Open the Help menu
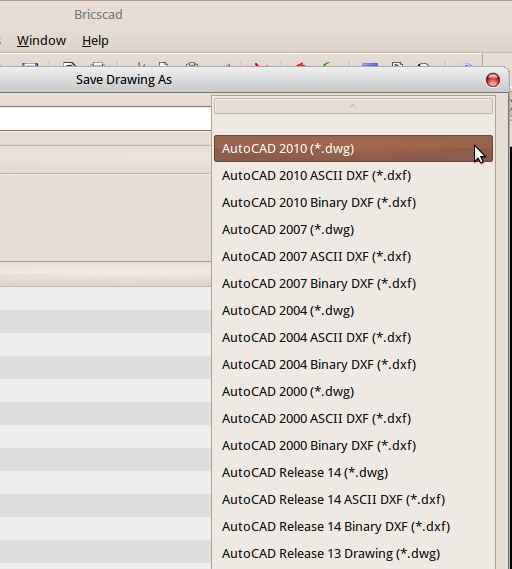Screen dimensions: 512x569 click(95, 40)
